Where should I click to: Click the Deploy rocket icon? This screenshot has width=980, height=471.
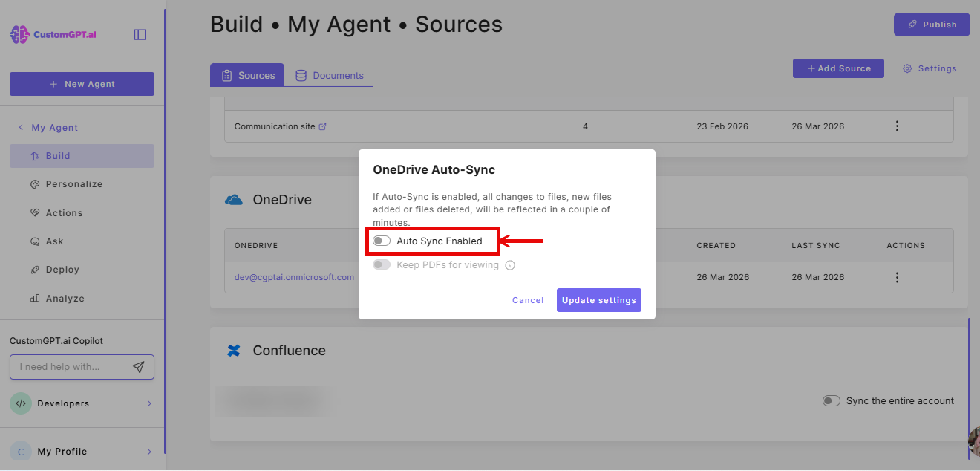pyautogui.click(x=35, y=270)
